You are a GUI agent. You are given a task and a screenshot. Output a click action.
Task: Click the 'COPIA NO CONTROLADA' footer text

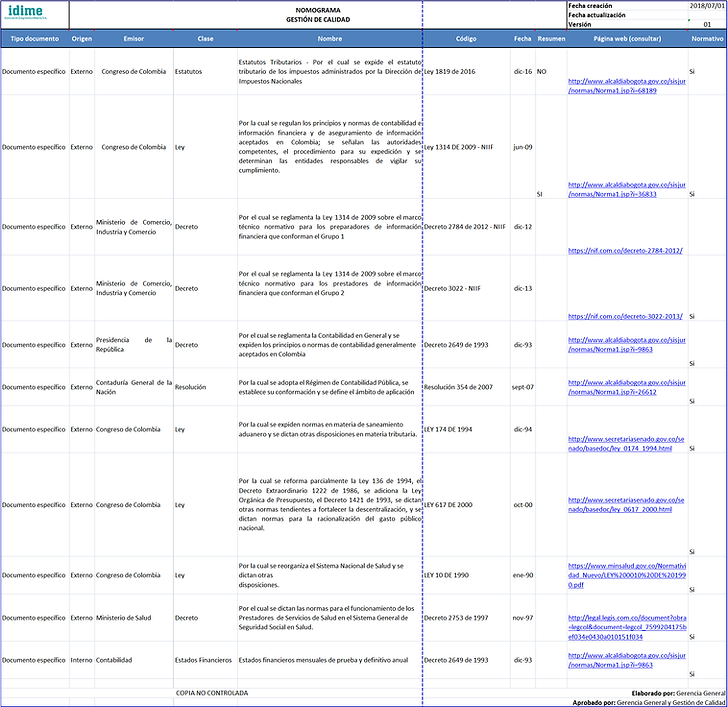click(212, 693)
